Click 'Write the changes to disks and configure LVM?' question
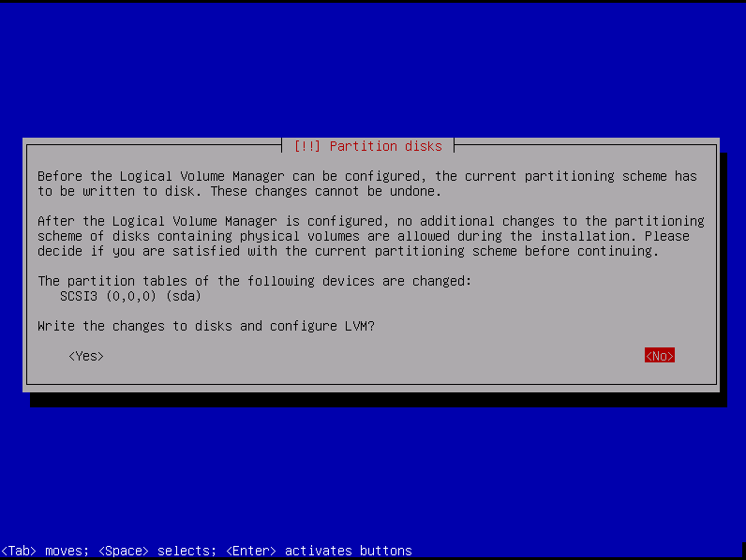This screenshot has height=560, width=746. point(206,326)
